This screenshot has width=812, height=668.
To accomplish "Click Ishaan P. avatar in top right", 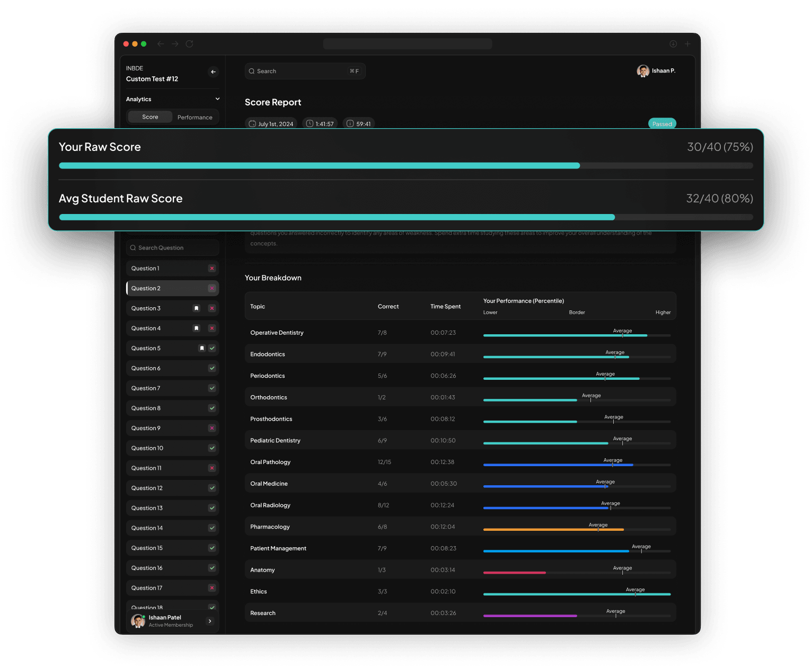I will [x=643, y=71].
